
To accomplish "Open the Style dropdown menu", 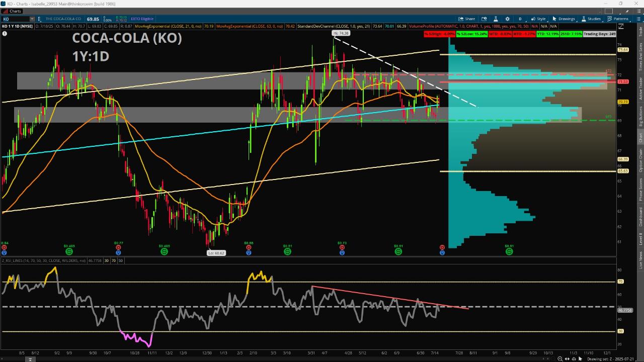I will click(x=538, y=19).
